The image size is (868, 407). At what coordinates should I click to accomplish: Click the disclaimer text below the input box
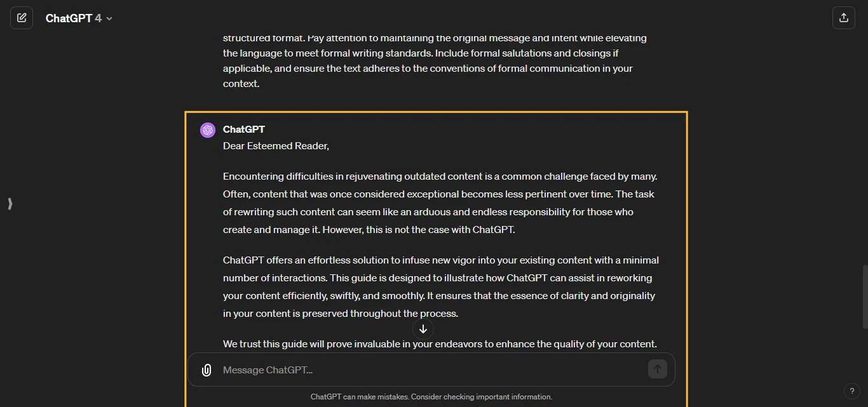click(x=431, y=396)
